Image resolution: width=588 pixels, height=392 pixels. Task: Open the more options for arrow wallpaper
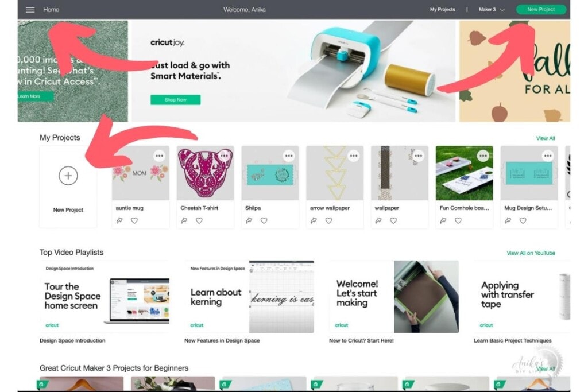tap(354, 156)
